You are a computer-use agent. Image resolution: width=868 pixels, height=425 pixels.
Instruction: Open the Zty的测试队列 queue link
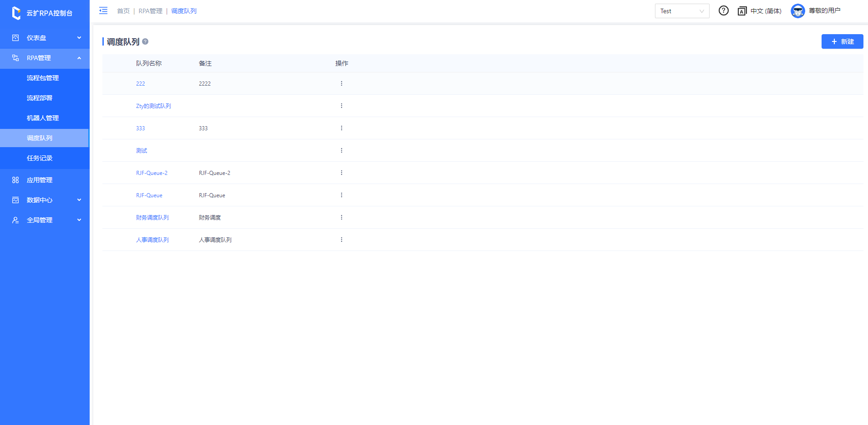tap(153, 106)
